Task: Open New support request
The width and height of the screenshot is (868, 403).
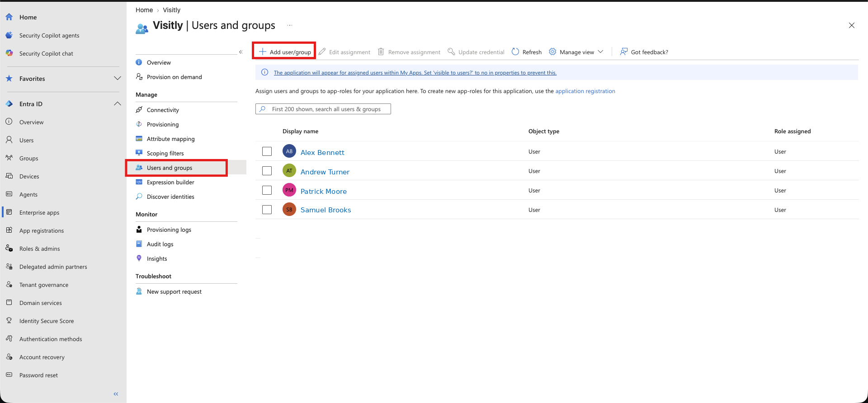Action: coord(174,291)
